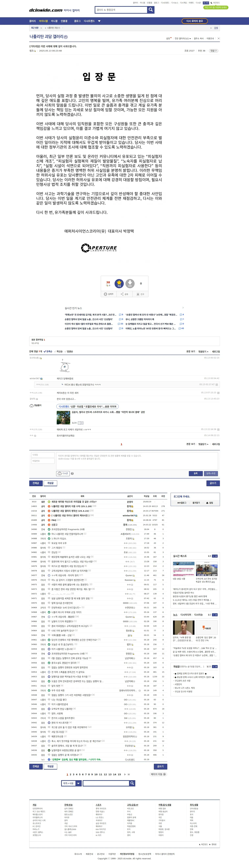Select 최신순 comment sort order
249x868 pixels.
click(58, 351)
